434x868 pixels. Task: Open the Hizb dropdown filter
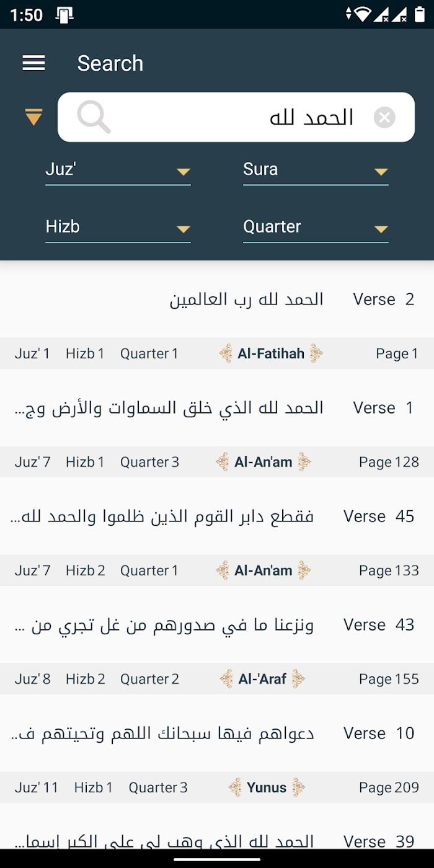click(x=118, y=228)
